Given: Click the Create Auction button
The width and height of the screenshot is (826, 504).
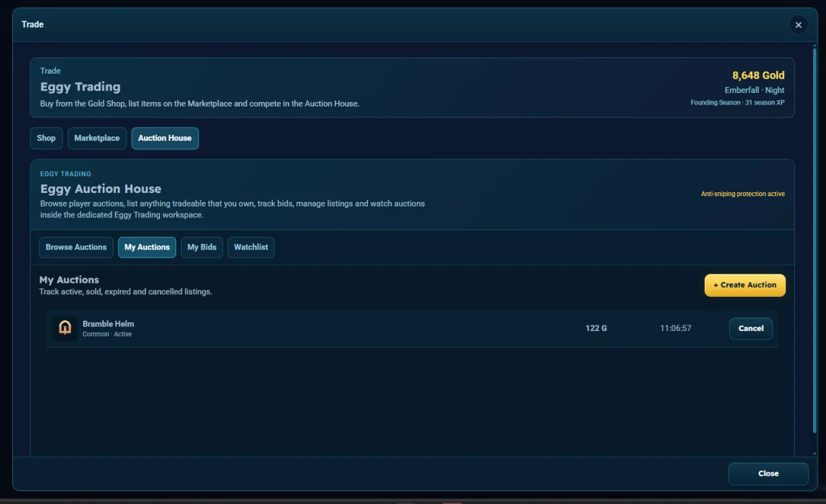Looking at the screenshot, I should coord(745,285).
